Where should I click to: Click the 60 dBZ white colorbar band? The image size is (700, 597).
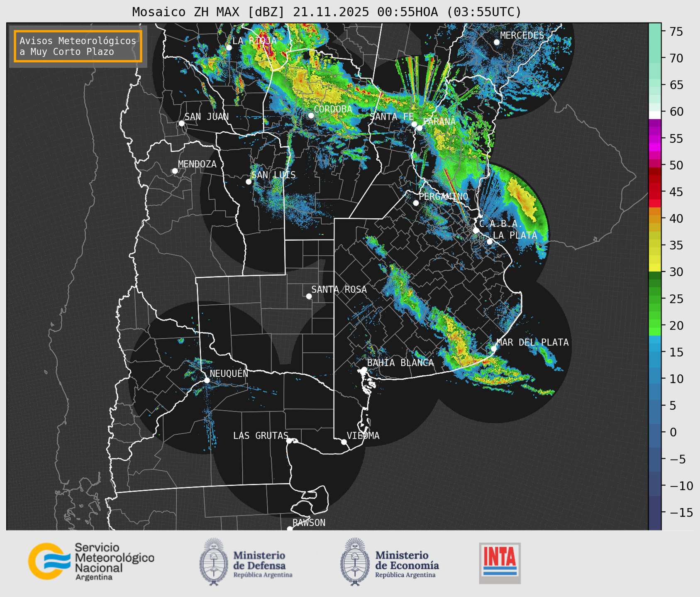tap(655, 115)
